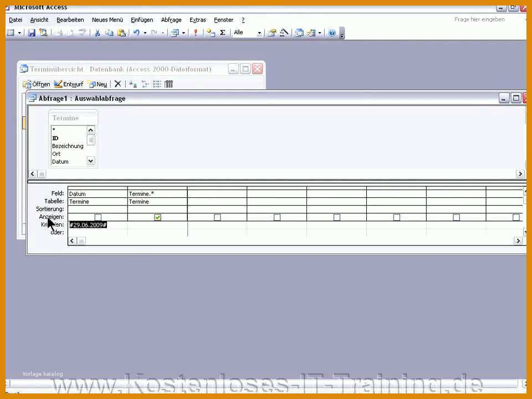
Task: Open the Undo history dropdown arrow
Action: [145, 33]
